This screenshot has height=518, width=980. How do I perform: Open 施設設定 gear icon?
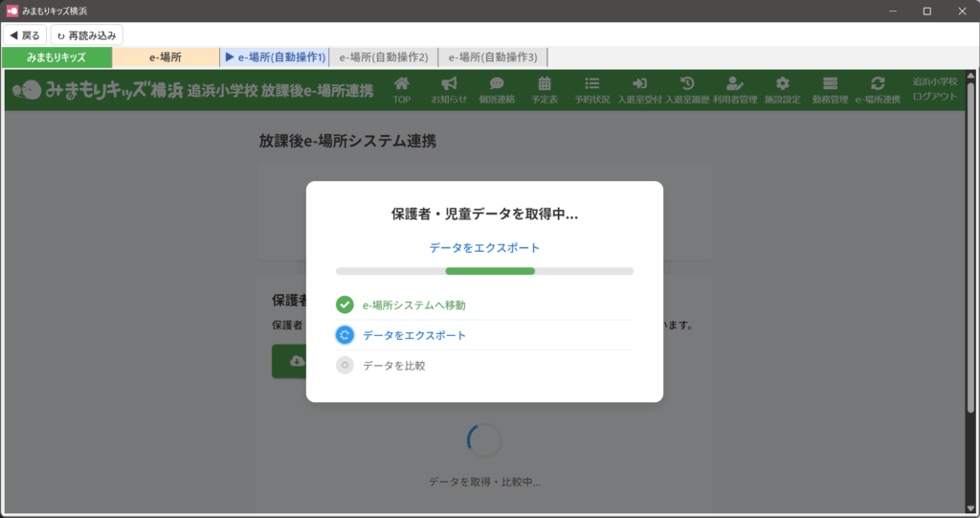click(783, 84)
